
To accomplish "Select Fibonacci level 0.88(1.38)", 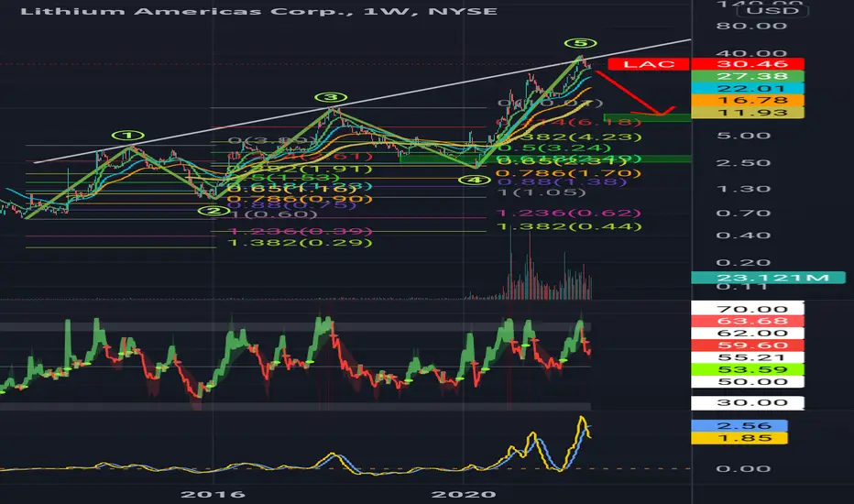I will [562, 182].
